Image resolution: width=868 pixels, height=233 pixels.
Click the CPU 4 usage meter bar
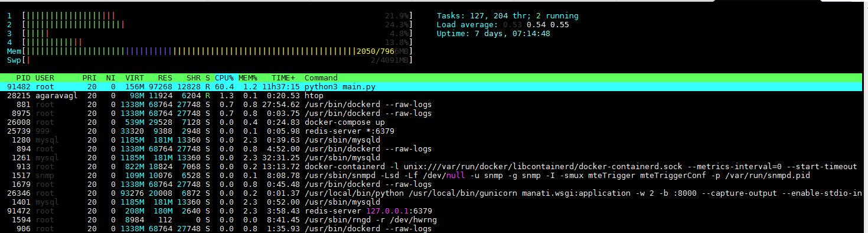[x=217, y=43]
